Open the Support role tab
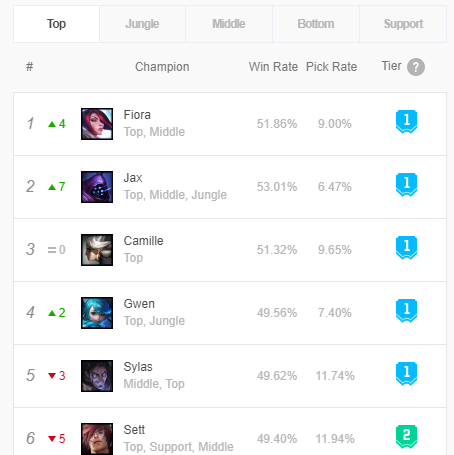This screenshot has height=455, width=454. tap(403, 24)
